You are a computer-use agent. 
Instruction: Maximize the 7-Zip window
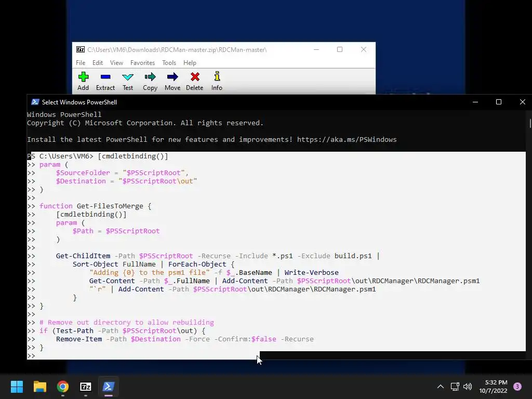tap(340, 49)
